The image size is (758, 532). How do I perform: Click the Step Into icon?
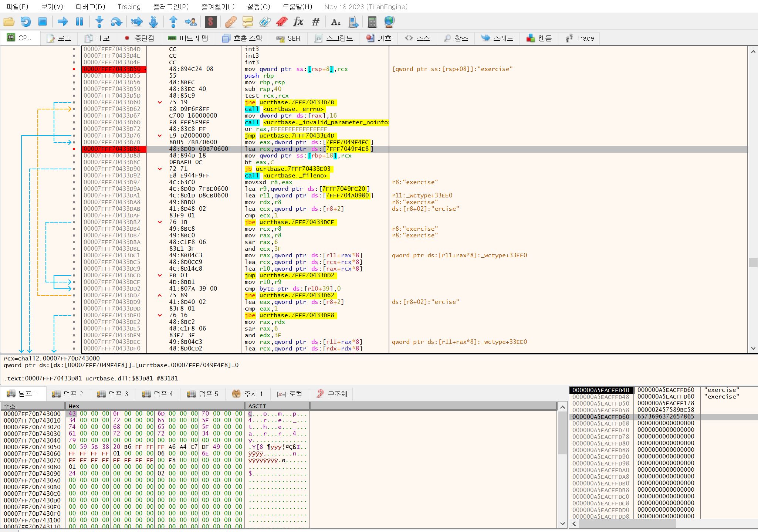(x=99, y=22)
